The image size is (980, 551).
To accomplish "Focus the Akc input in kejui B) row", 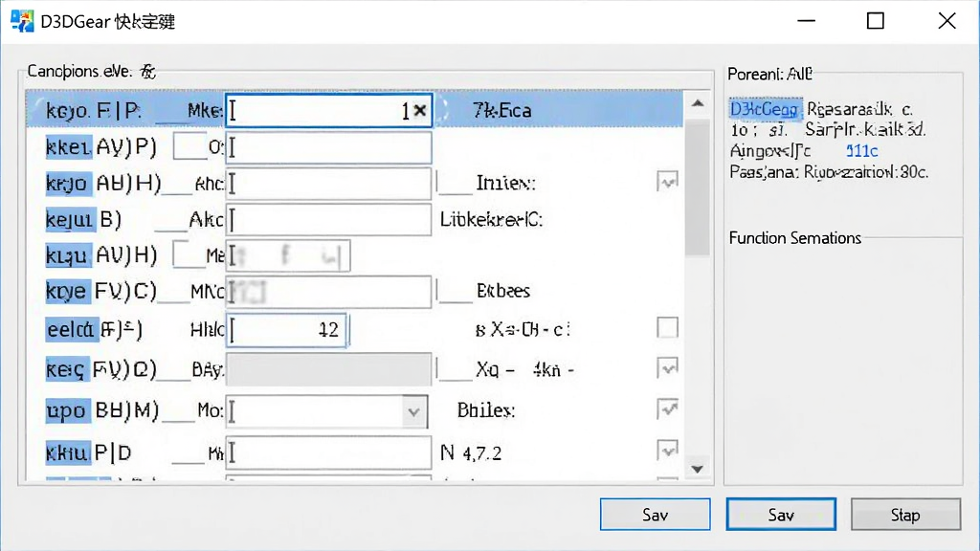I will tap(329, 220).
